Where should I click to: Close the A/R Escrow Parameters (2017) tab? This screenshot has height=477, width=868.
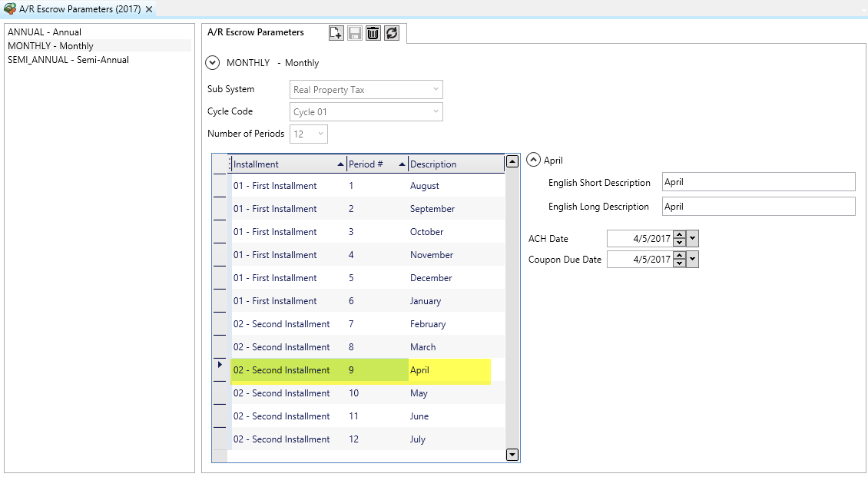(149, 9)
